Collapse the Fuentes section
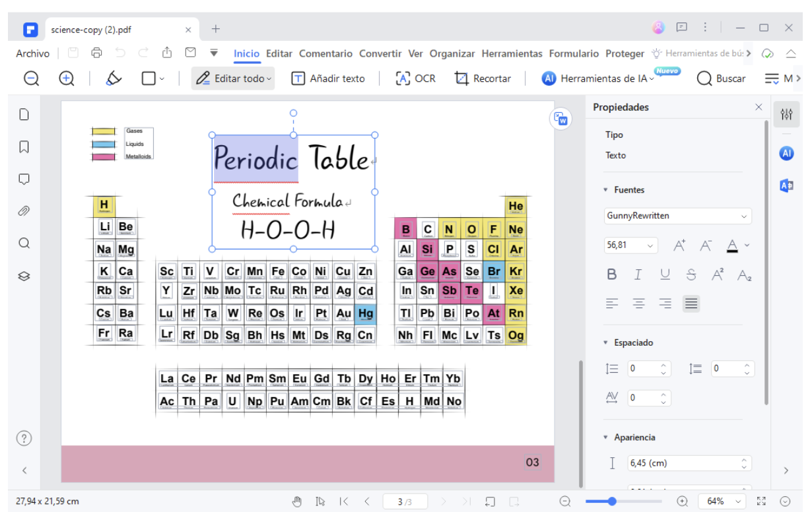Viewport: 812px width, 512px height. (x=605, y=190)
